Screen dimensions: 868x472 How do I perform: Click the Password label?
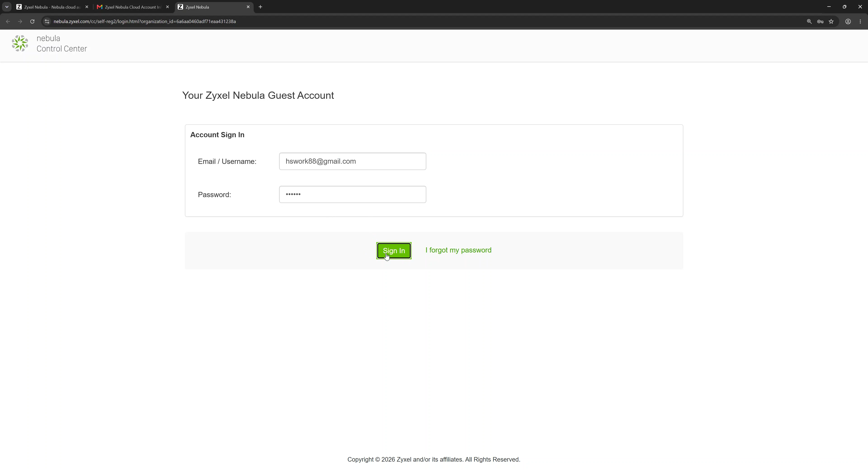(214, 195)
